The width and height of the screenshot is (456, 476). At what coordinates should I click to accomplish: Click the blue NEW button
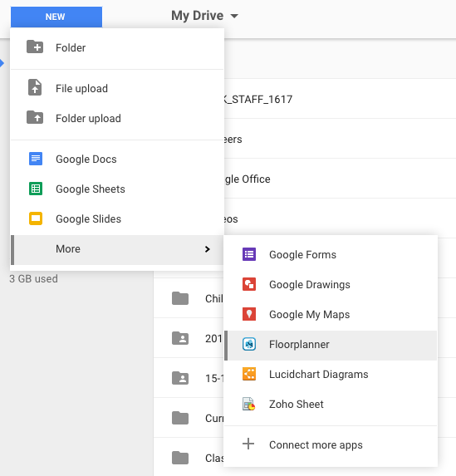click(56, 17)
